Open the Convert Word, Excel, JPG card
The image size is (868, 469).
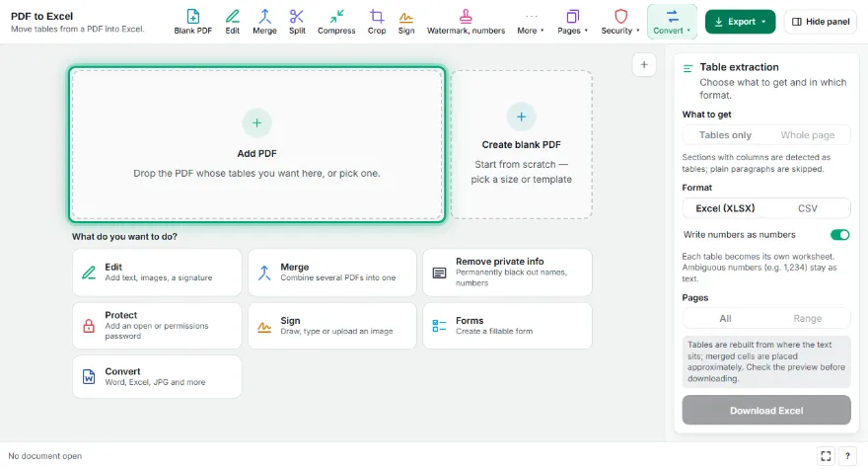[157, 376]
